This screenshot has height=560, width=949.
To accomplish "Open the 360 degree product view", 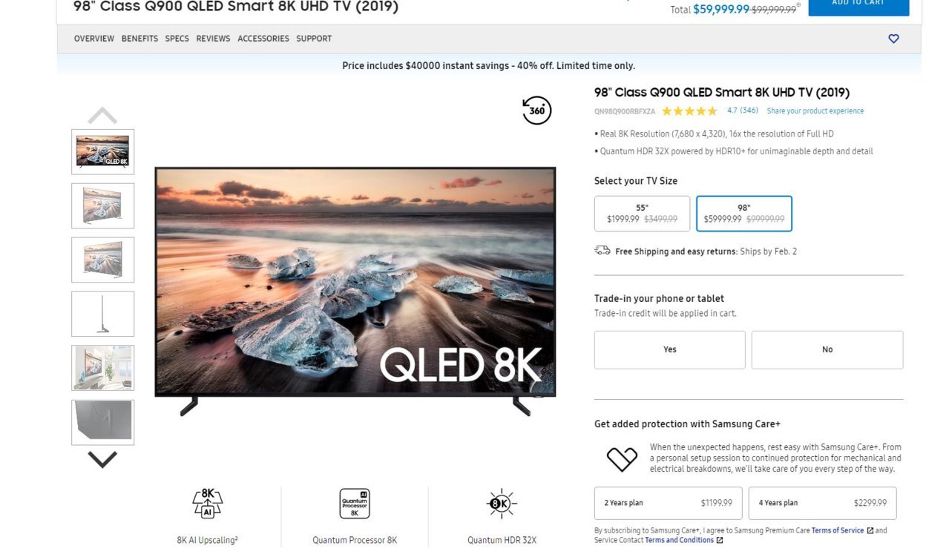I will pyautogui.click(x=536, y=111).
